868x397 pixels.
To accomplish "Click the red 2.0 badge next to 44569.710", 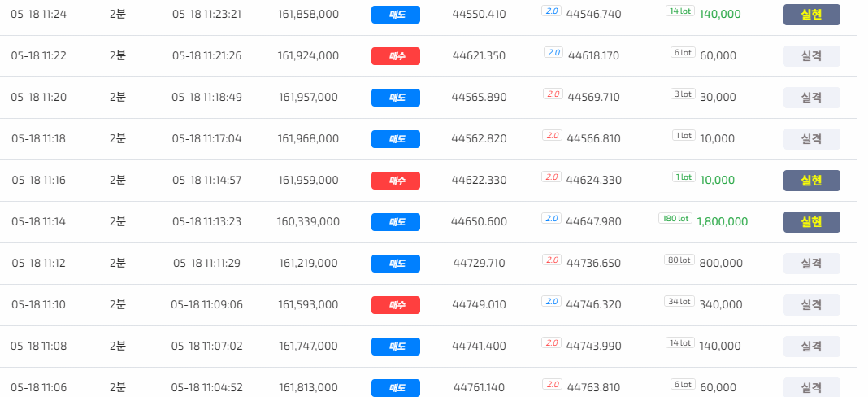I will point(553,94).
